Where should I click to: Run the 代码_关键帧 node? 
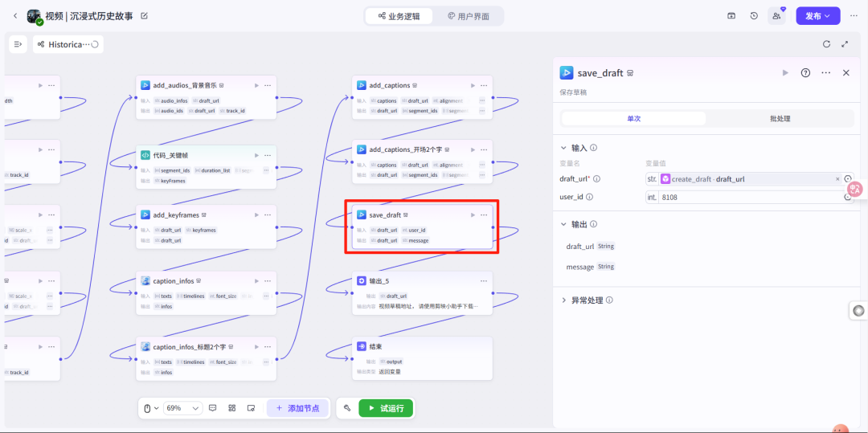click(x=256, y=155)
